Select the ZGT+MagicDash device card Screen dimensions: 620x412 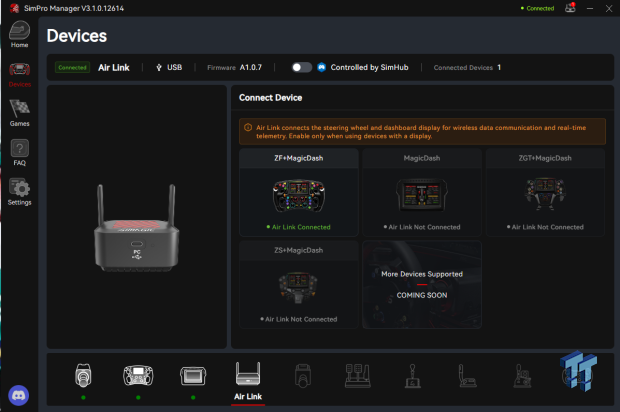click(545, 193)
